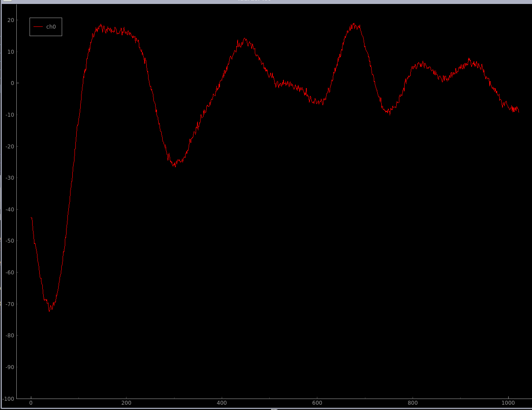Click the -80 tick on Y axis
Viewport: 532px width, 410px height.
point(9,336)
